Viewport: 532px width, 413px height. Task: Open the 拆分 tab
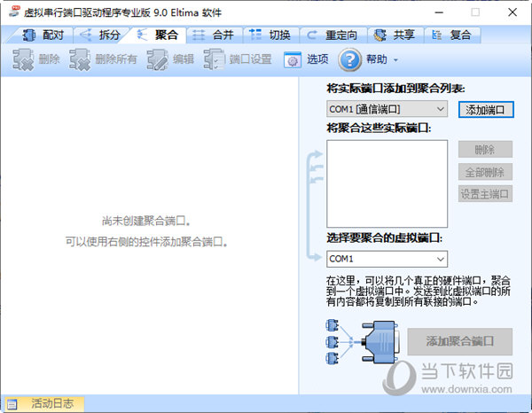pyautogui.click(x=99, y=35)
